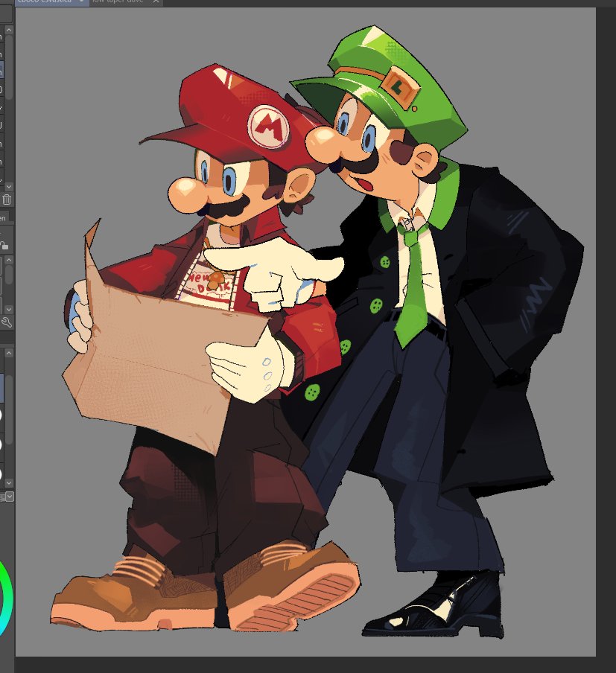Click up arrow of the panel below wrench
Image resolution: width=616 pixels, height=673 pixels.
click(9, 353)
